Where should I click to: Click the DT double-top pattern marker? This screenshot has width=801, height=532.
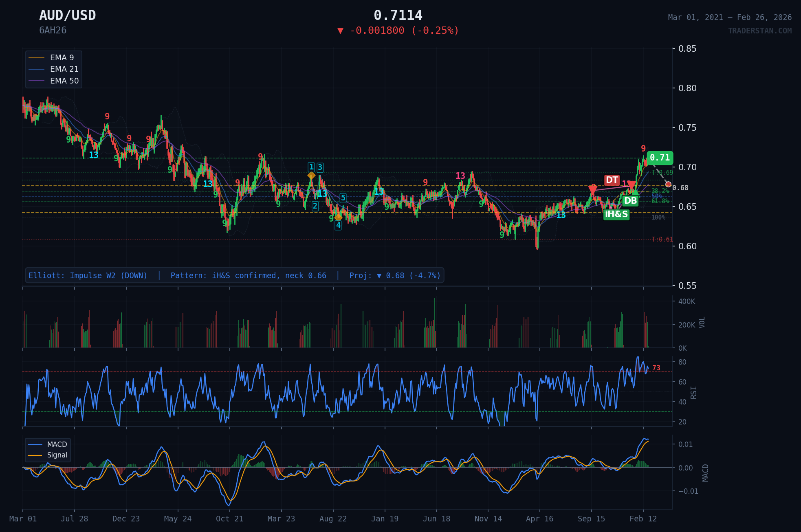point(612,180)
